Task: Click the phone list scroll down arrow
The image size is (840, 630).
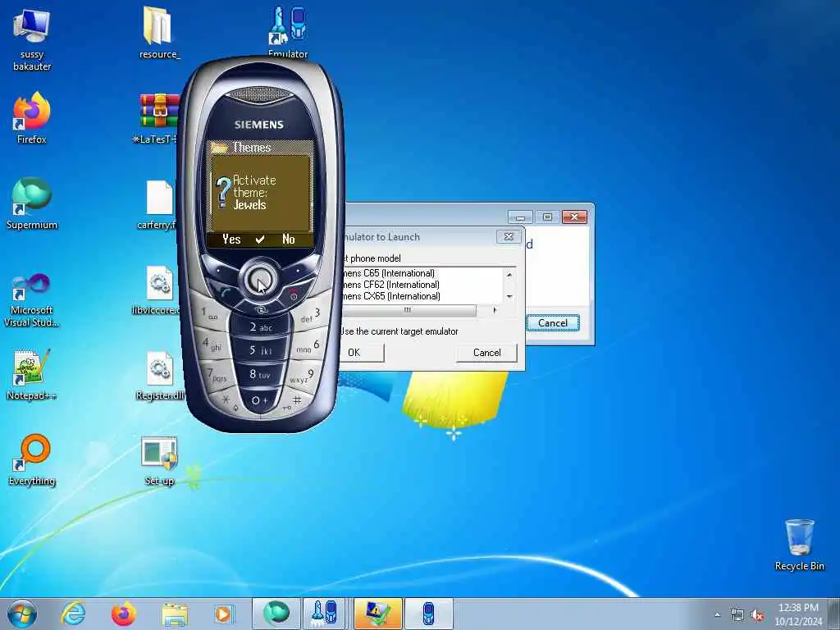Action: (x=509, y=296)
